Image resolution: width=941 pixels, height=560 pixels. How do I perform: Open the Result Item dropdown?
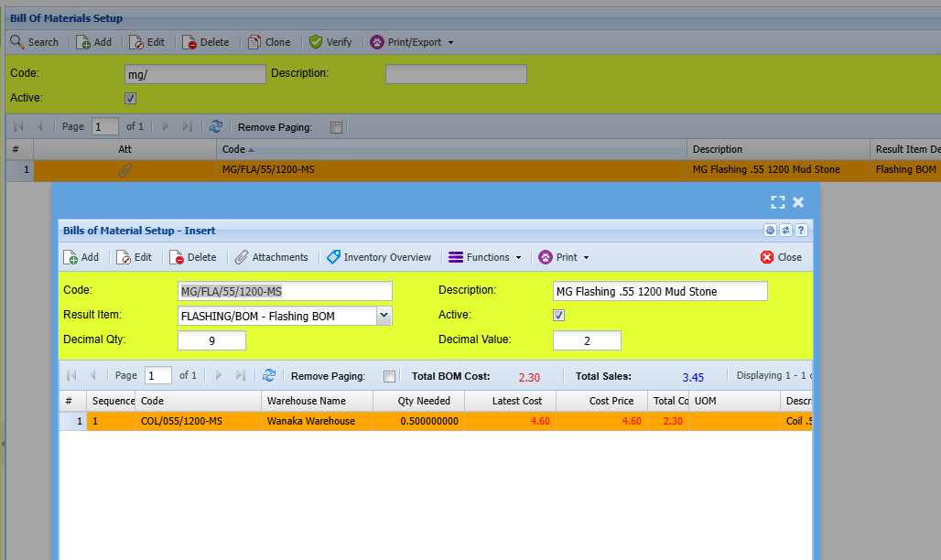click(x=384, y=316)
